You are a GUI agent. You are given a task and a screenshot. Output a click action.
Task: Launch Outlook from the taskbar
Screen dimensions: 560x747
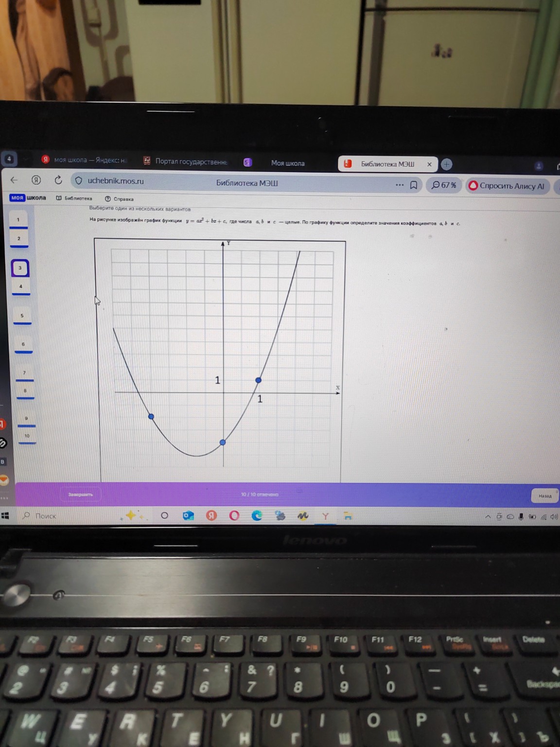click(x=188, y=516)
